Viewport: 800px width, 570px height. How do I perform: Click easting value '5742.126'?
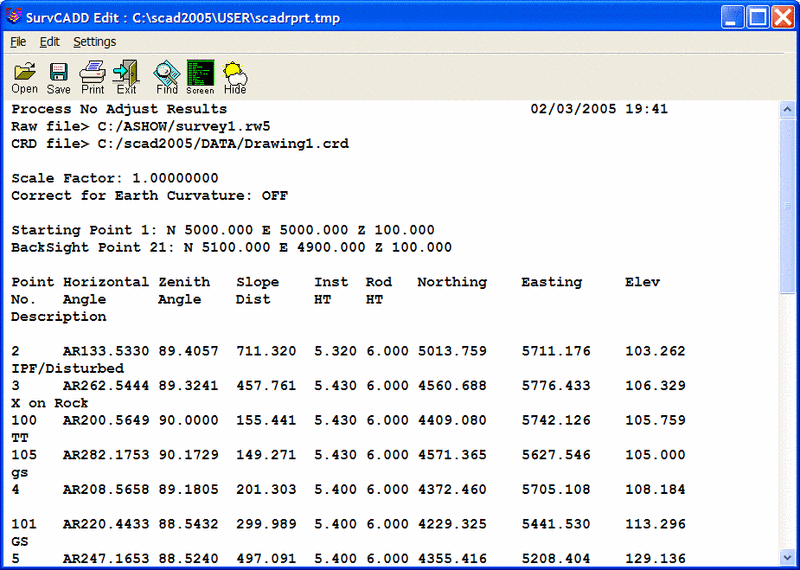click(x=556, y=420)
